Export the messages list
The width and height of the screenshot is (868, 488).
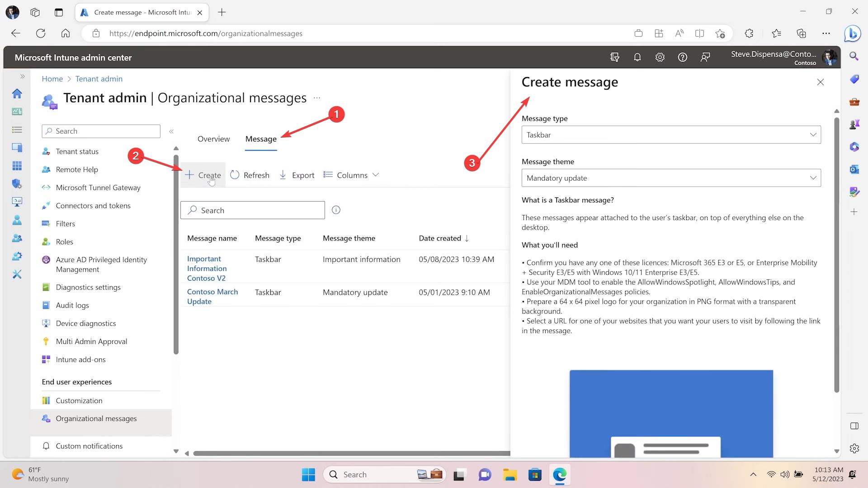pyautogui.click(x=297, y=175)
